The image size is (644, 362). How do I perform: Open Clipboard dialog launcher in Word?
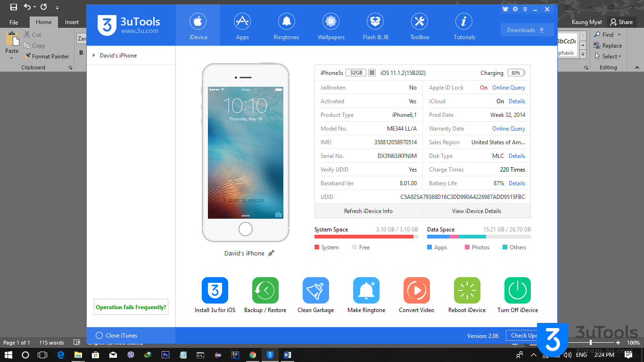coord(71,68)
